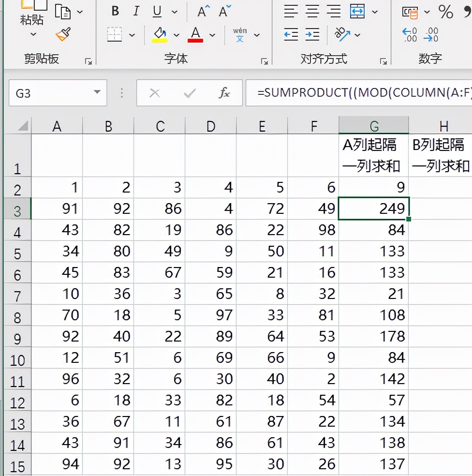Select column H header
Screen dimensions: 472x476
point(441,126)
